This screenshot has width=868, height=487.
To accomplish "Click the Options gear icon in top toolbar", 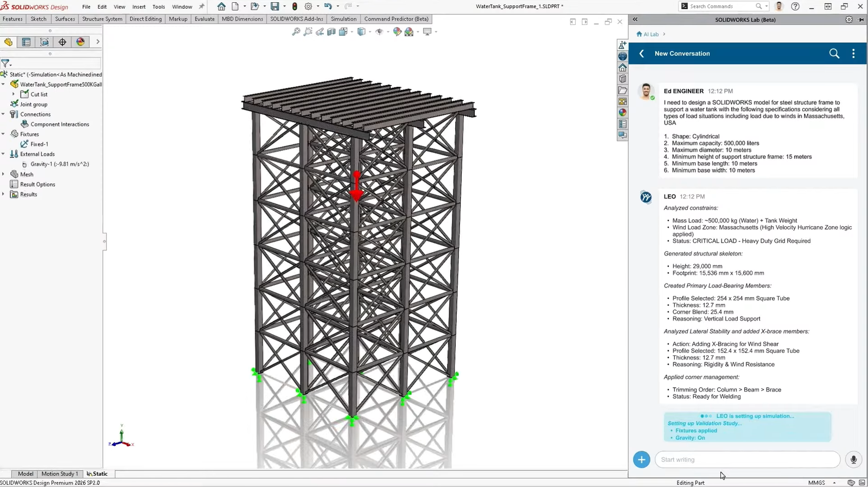I will pyautogui.click(x=308, y=7).
